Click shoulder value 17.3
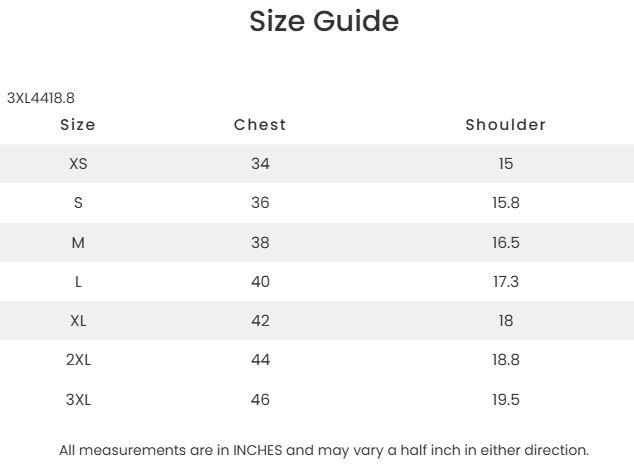The height and width of the screenshot is (467, 634). (x=505, y=281)
